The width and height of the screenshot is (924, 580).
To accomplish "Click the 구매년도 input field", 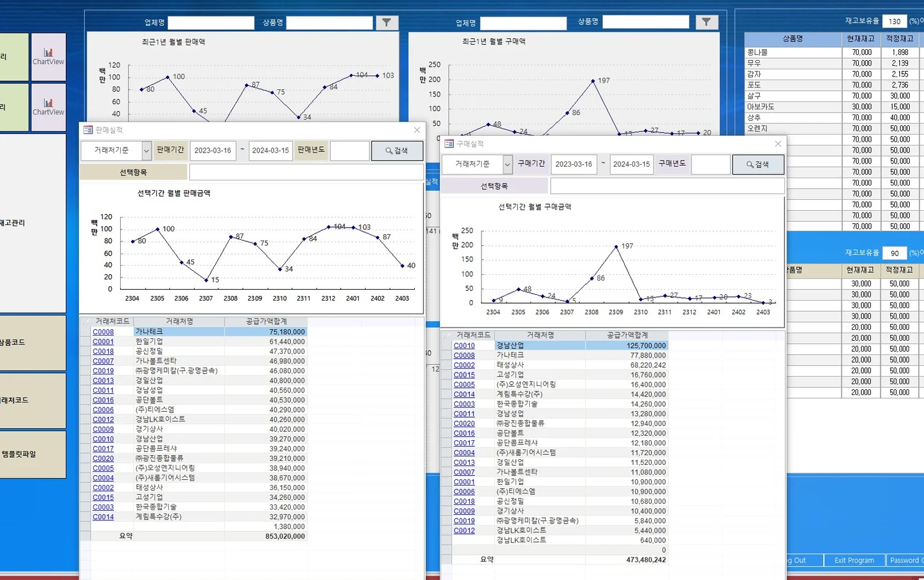I will (x=711, y=164).
